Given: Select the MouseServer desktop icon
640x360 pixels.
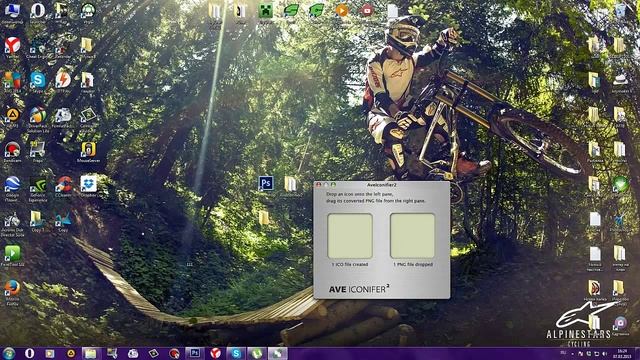Looking at the screenshot, I should click(88, 151).
